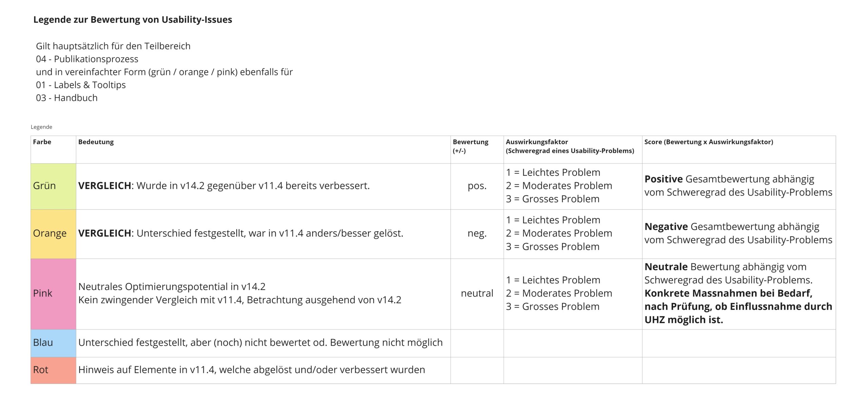
Task: Click the Auswirkungsfaktor column header
Action: 570,146
